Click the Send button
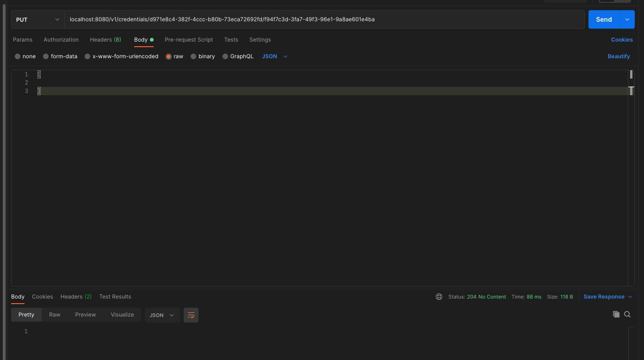644x360 pixels. pyautogui.click(x=604, y=19)
